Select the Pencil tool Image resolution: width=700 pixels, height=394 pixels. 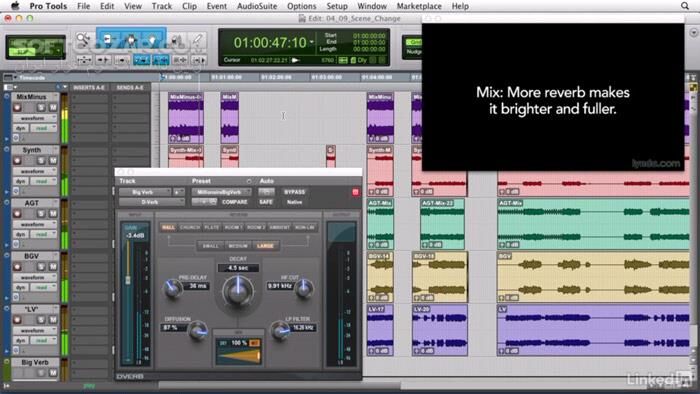(197, 41)
